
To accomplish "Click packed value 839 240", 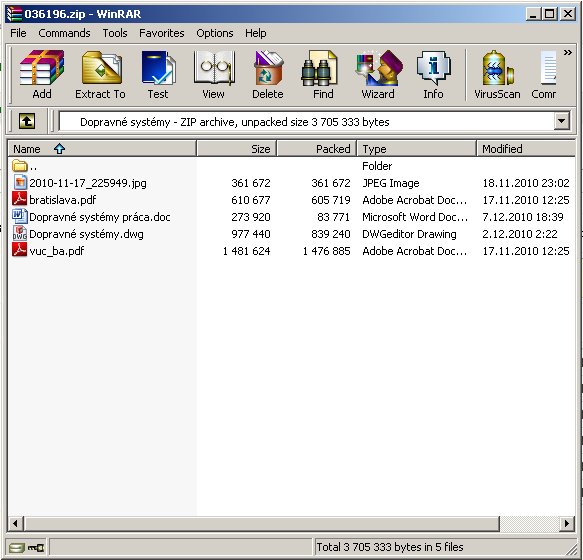I will [331, 234].
